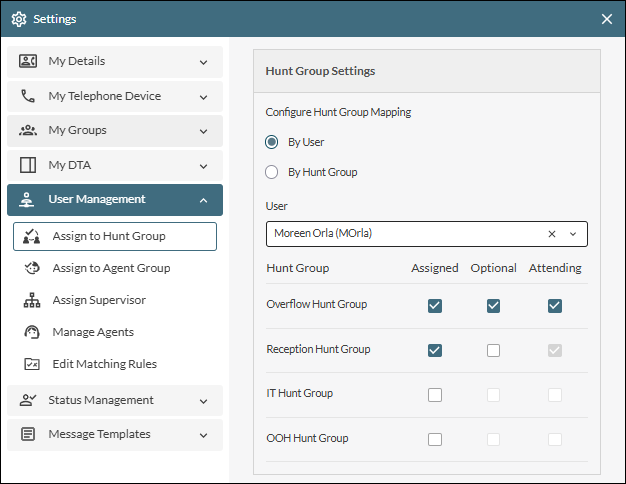Image resolution: width=626 pixels, height=484 pixels.
Task: Click the My Groups people icon
Action: point(28,131)
